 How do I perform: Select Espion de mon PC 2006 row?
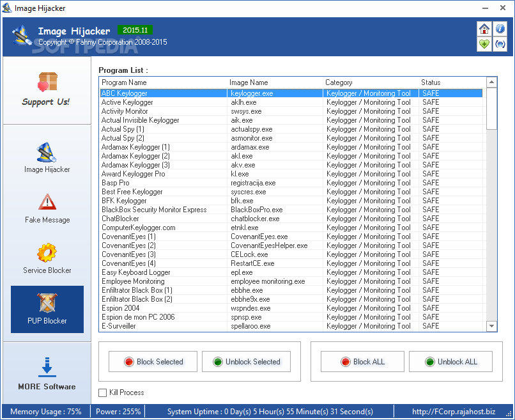click(x=291, y=317)
